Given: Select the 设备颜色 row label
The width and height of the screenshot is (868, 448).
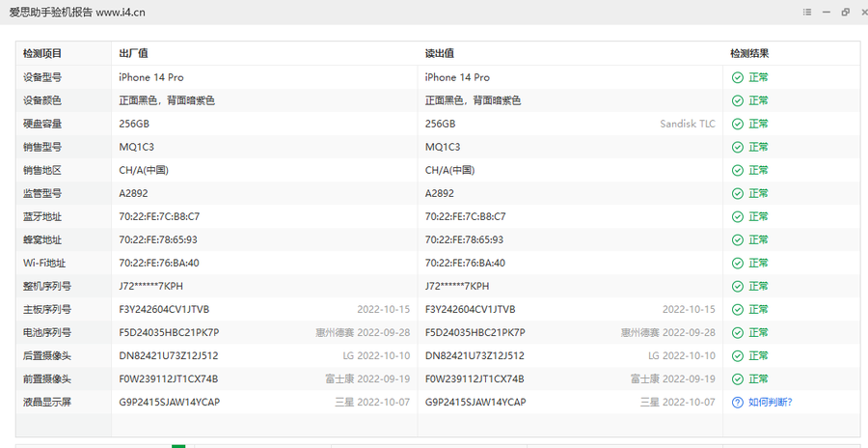Looking at the screenshot, I should 42,101.
